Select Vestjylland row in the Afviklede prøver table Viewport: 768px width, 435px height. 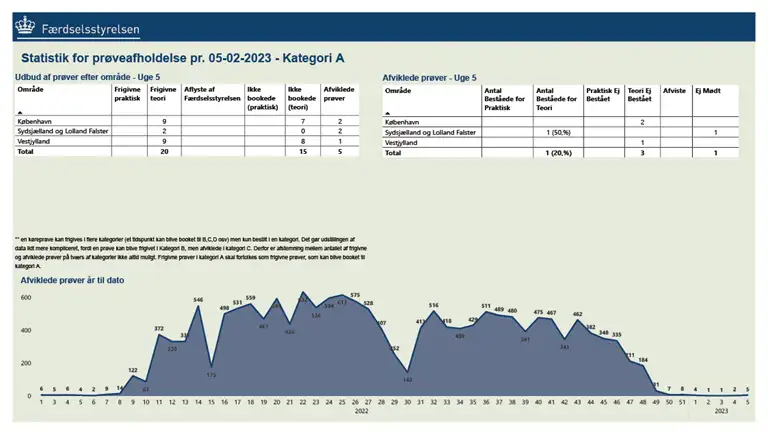pos(404,143)
